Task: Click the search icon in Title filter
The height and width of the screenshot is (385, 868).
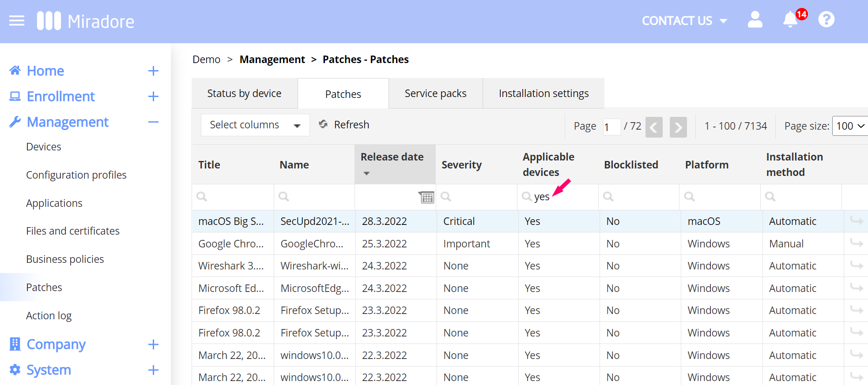Action: (202, 197)
